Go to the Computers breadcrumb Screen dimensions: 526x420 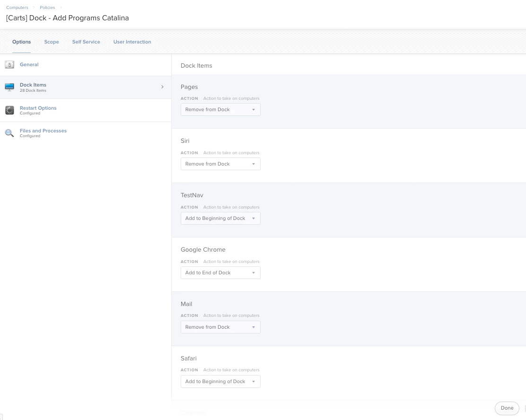[17, 8]
